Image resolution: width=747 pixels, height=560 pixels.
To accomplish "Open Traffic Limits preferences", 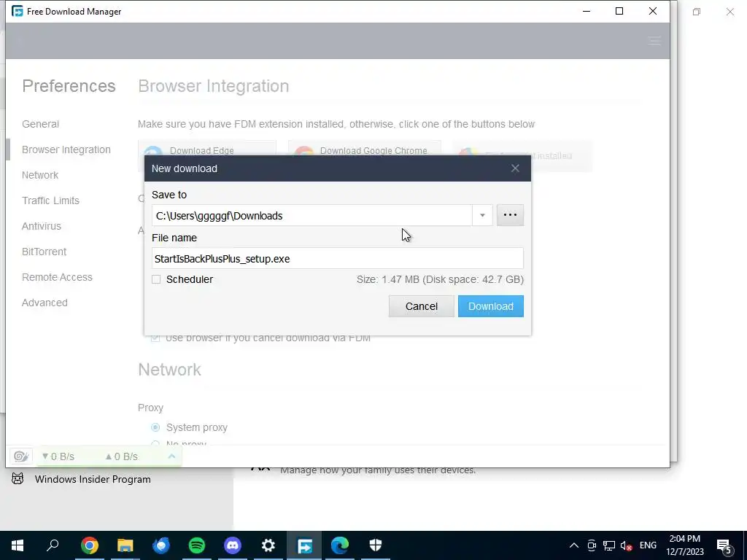I will (50, 201).
